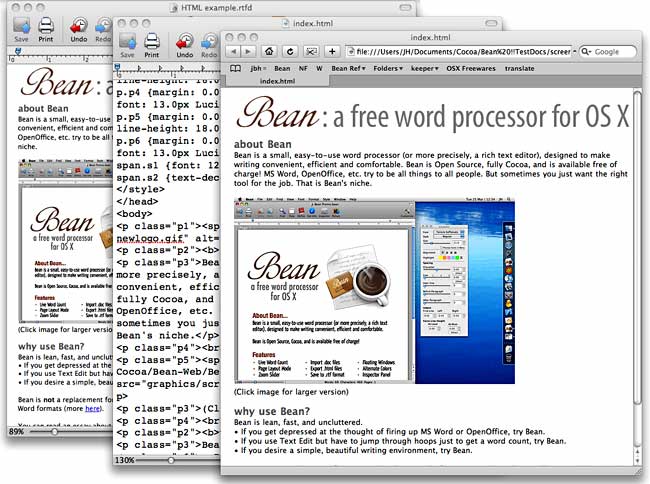Image resolution: width=650 pixels, height=484 pixels.
Task: Adjust the 130% zoom slider
Action: coord(171,460)
